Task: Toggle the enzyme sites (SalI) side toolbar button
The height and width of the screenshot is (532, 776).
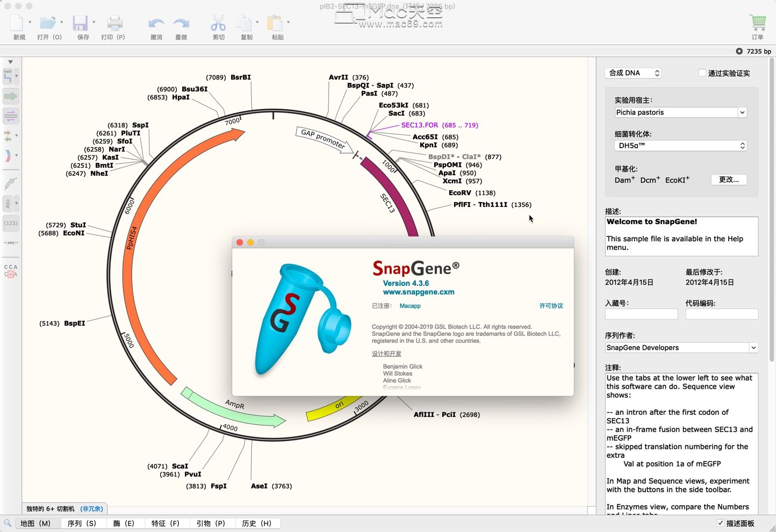Action: click(8, 76)
